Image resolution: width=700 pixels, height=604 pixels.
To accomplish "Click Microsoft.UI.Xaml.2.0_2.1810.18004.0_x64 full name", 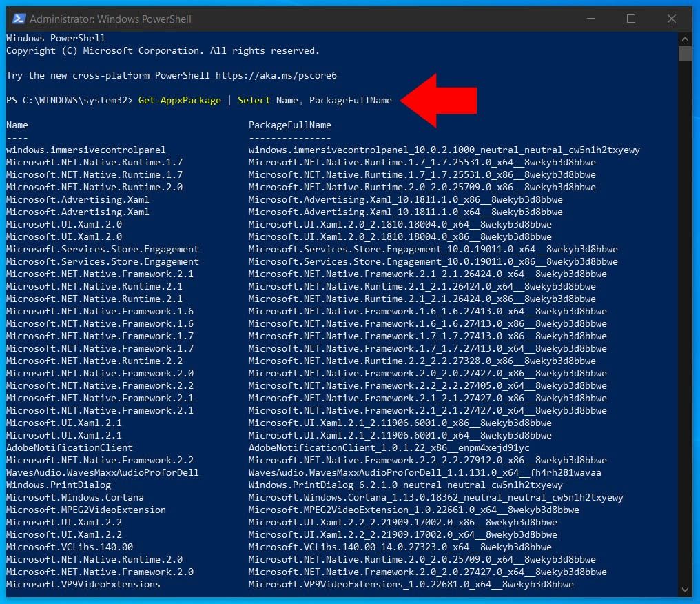I will [x=400, y=224].
